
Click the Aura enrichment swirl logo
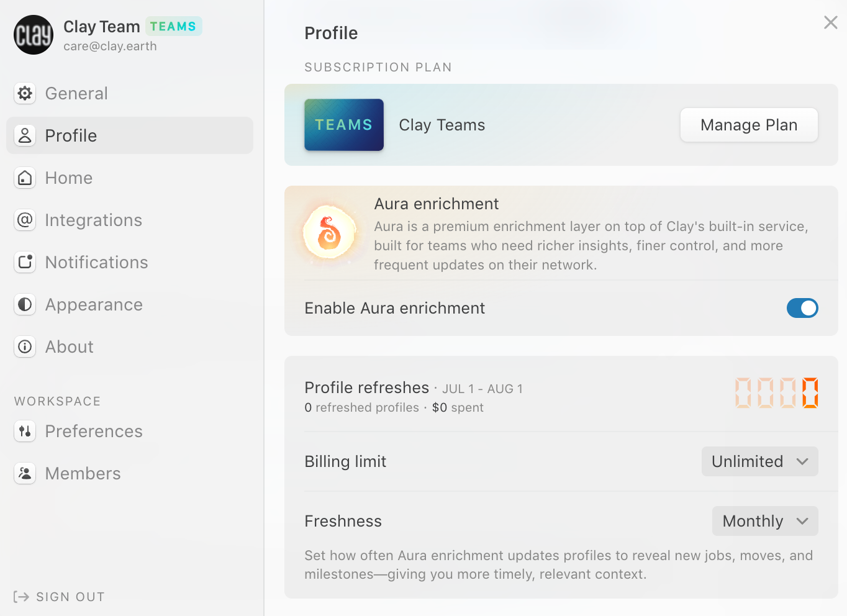(x=330, y=232)
